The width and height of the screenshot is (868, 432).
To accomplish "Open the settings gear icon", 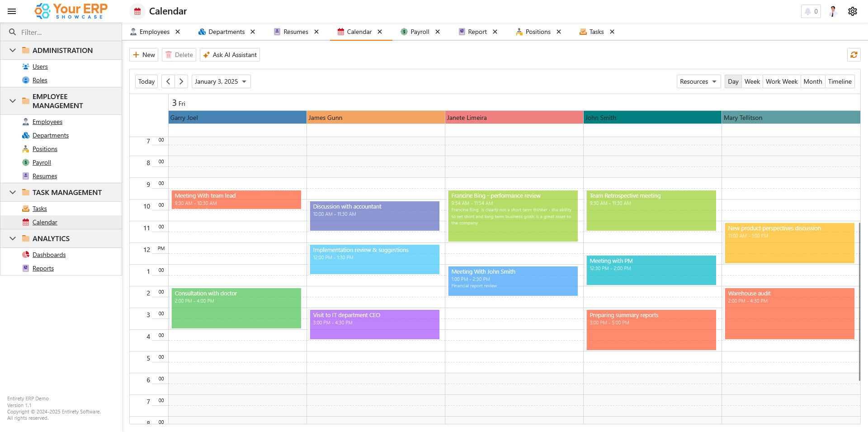I will (x=852, y=11).
